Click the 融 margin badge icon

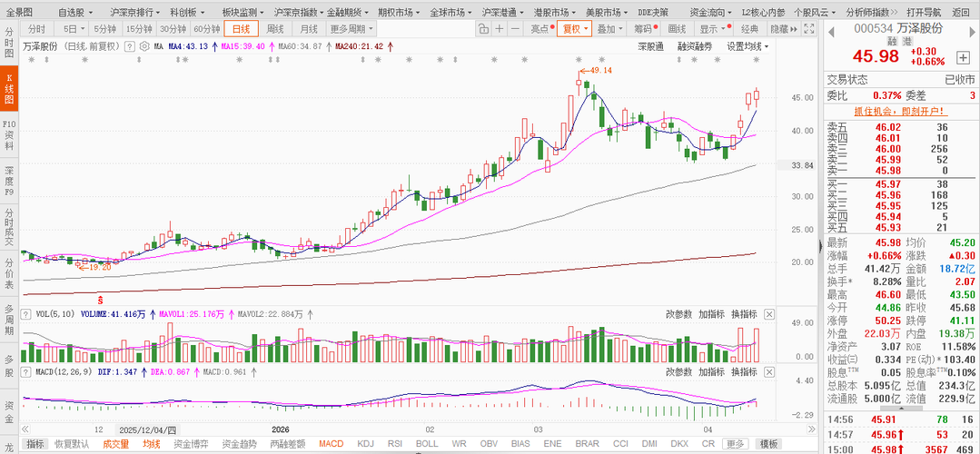click(892, 41)
